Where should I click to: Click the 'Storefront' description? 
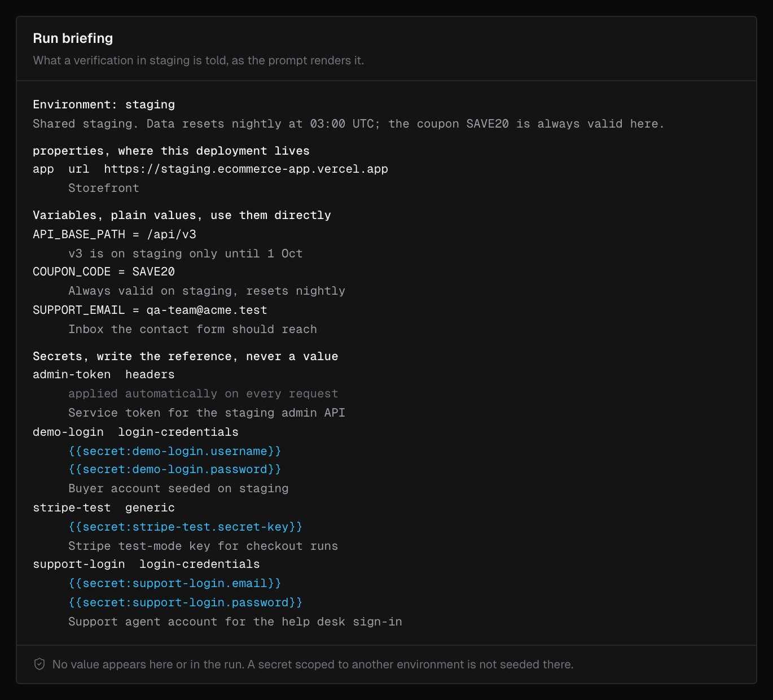[104, 188]
